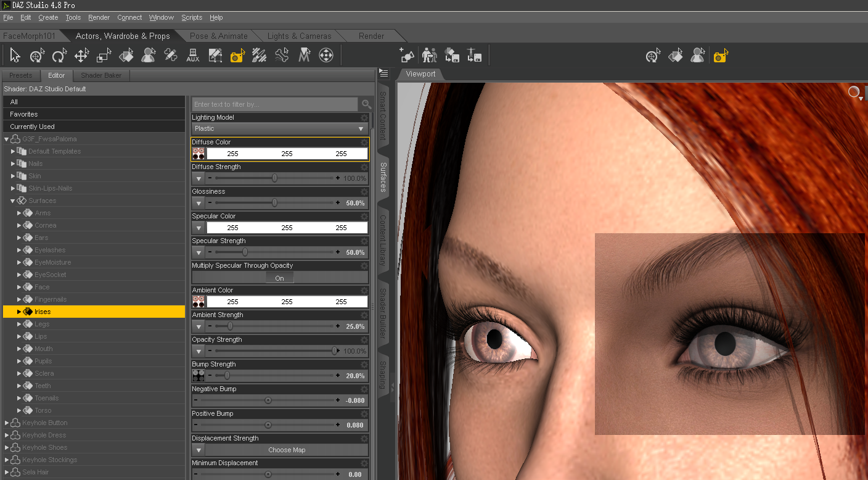
Task: Click Choose Map for Displacement Strength
Action: coord(287,450)
